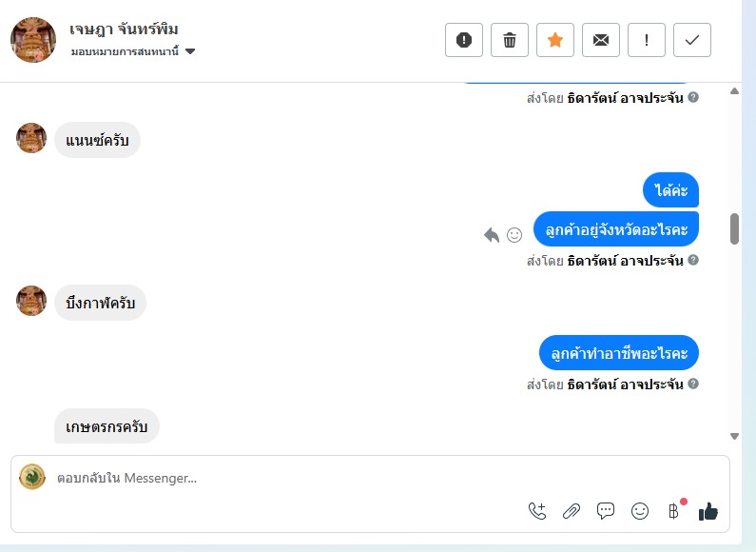756x552 pixels.
Task: React to ลูกค้าอยู่จังหวัดอะไรคะ message with emoji
Action: point(514,234)
